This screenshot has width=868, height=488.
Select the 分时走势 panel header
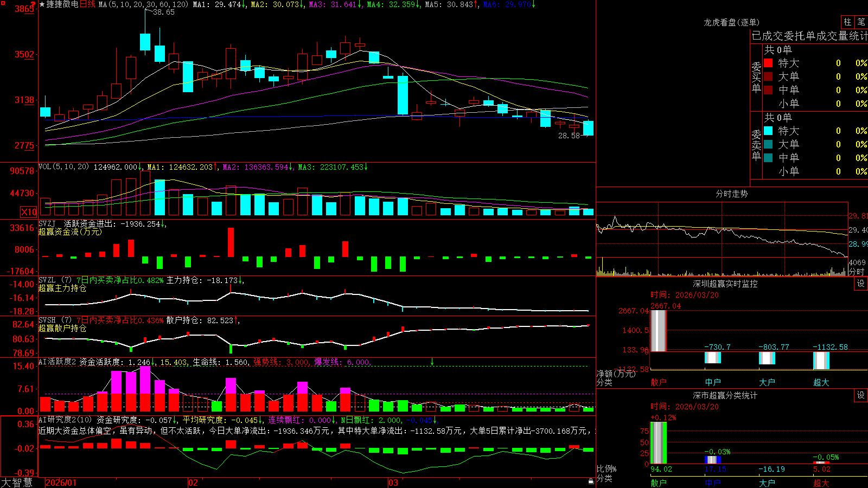(x=731, y=194)
